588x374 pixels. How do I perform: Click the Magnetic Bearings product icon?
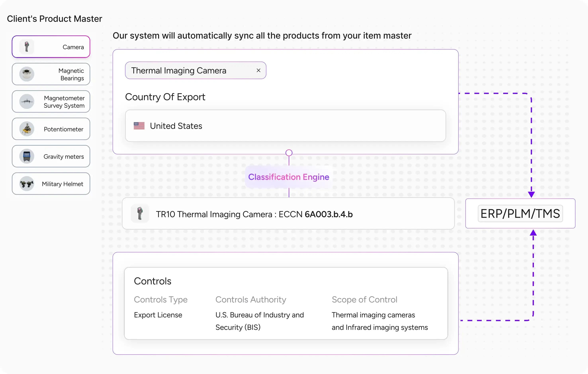(27, 74)
